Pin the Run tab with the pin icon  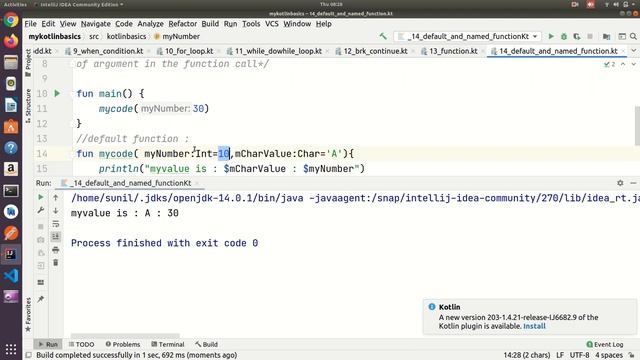click(40, 299)
